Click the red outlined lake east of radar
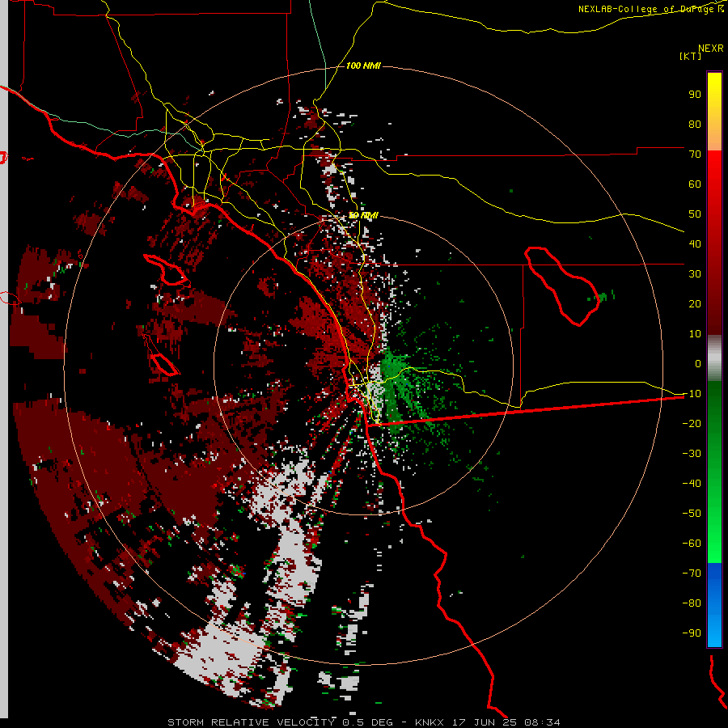This screenshot has height=728, width=728. pyautogui.click(x=562, y=286)
